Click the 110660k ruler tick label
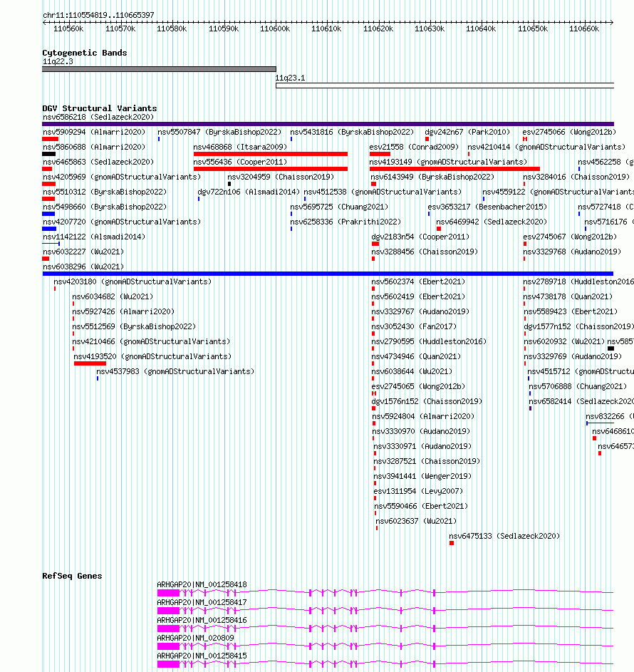 coord(584,29)
